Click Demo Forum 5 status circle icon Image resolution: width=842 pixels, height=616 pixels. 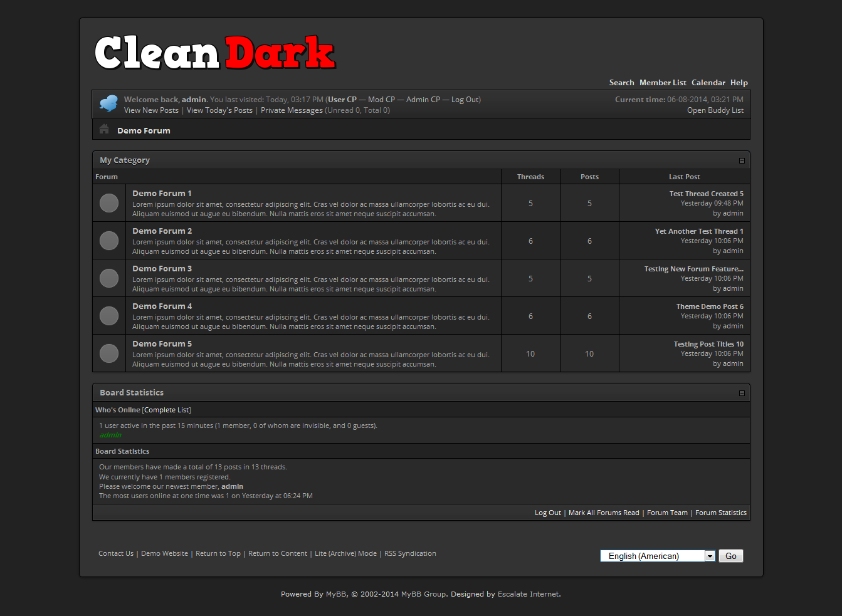click(109, 353)
